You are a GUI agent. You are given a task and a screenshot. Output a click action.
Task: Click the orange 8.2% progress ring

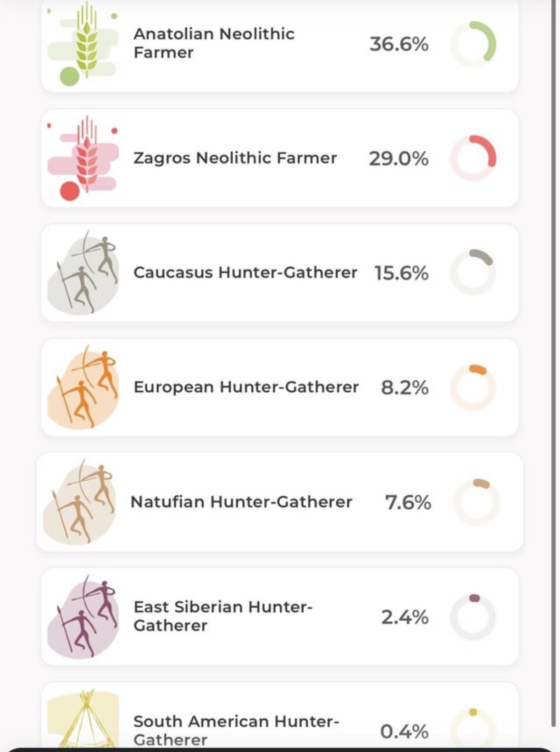click(473, 387)
